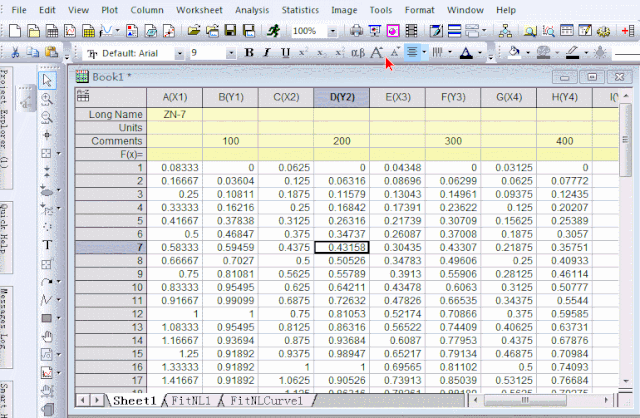This screenshot has width=640, height=418.
Task: Select the Zoom In tool
Action: (47, 98)
